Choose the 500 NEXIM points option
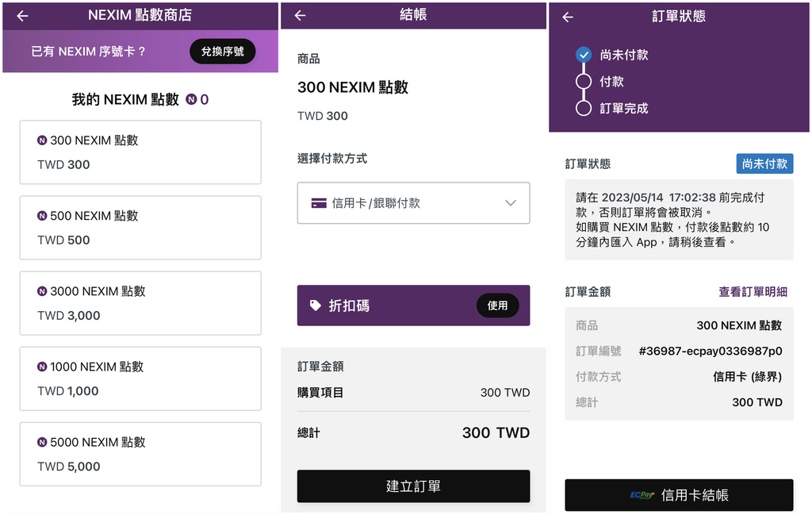The image size is (812, 515). 140,228
